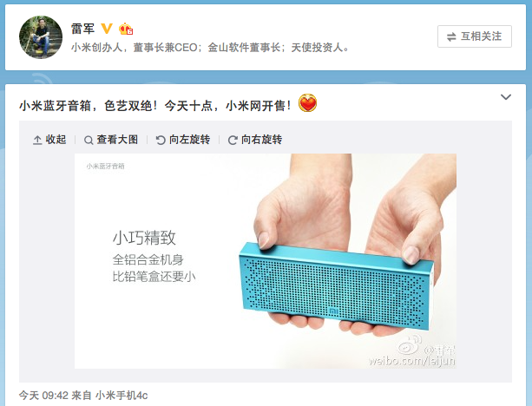Click the crown membership level badge
This screenshot has width=532, height=406.
(x=126, y=29)
